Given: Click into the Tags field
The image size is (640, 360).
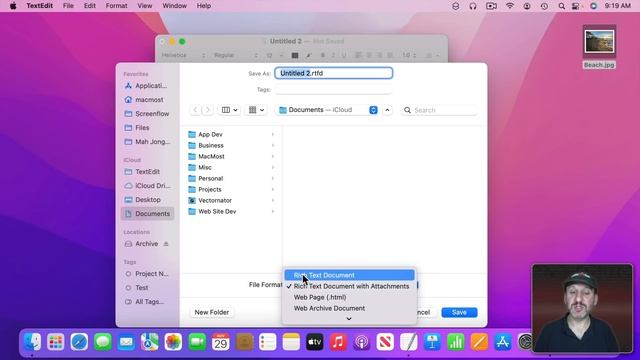Looking at the screenshot, I should (x=333, y=89).
